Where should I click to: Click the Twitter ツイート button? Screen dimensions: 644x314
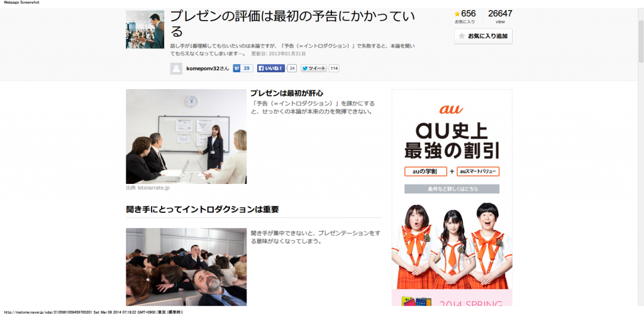point(313,68)
